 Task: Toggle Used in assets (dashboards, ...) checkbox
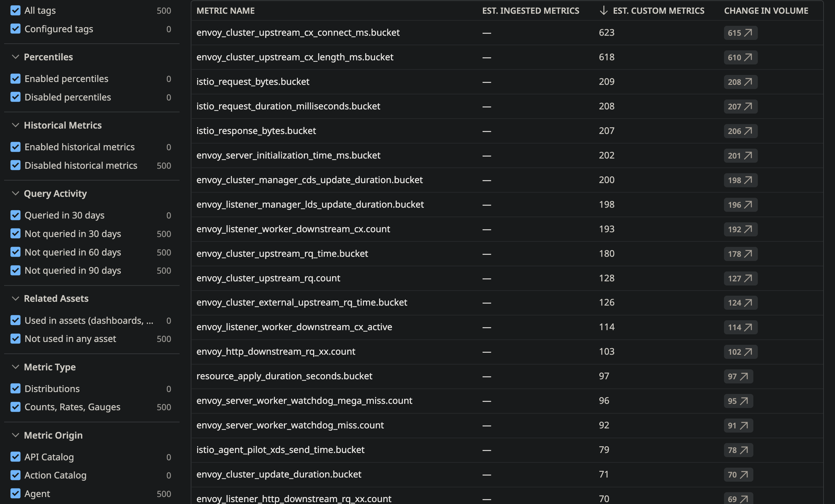click(15, 320)
